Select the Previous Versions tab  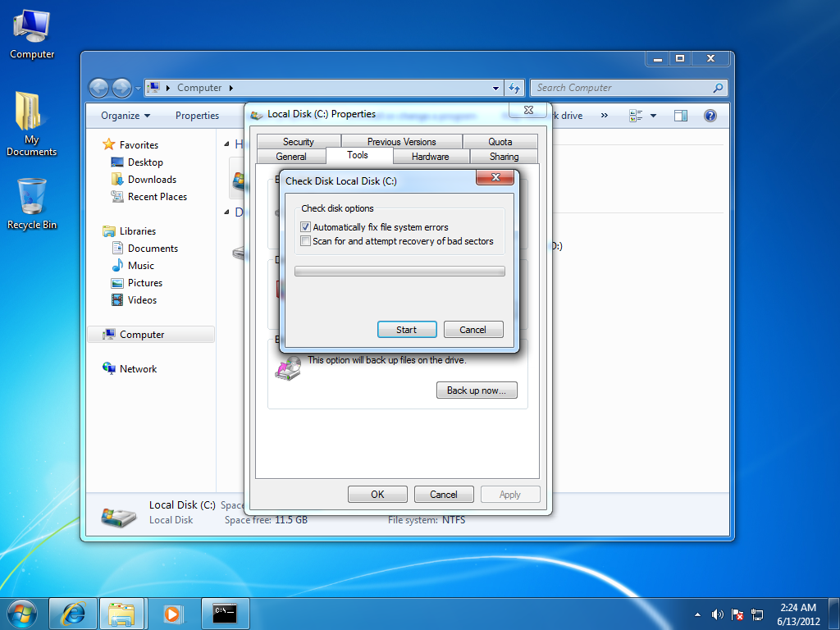401,141
